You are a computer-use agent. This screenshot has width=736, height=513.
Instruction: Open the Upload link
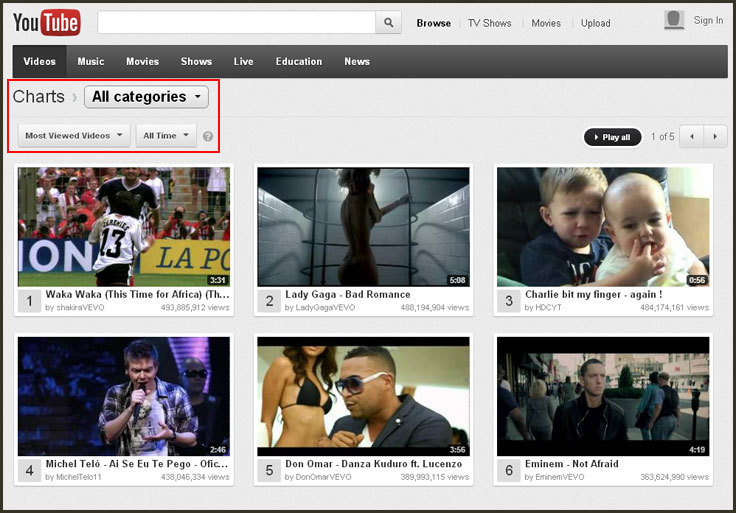click(595, 23)
